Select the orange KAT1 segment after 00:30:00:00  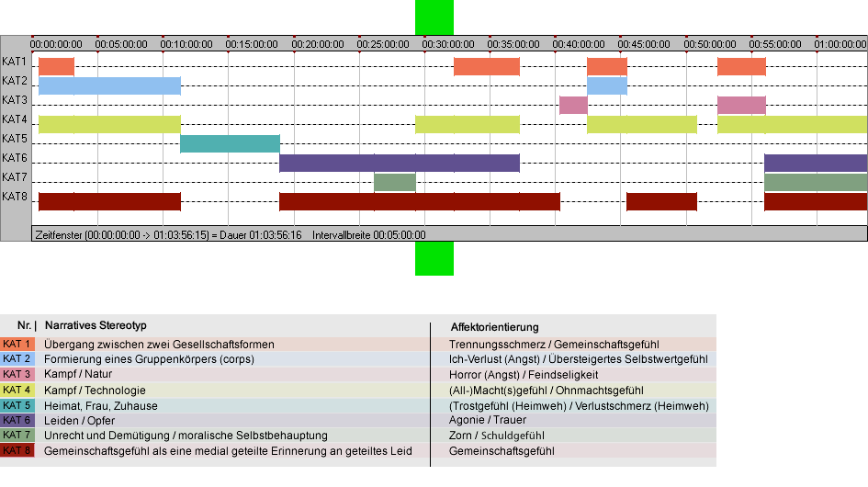coord(487,66)
